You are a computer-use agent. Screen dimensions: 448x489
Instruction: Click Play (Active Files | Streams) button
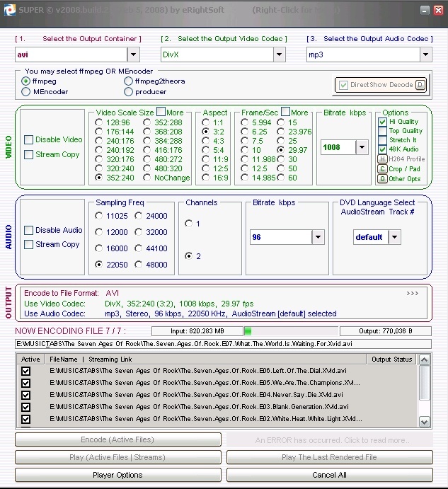pyautogui.click(x=118, y=457)
